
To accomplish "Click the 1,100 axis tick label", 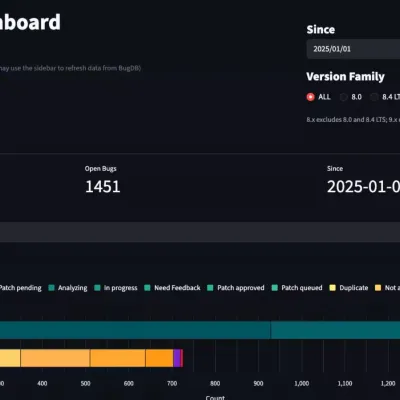I will pyautogui.click(x=345, y=383).
